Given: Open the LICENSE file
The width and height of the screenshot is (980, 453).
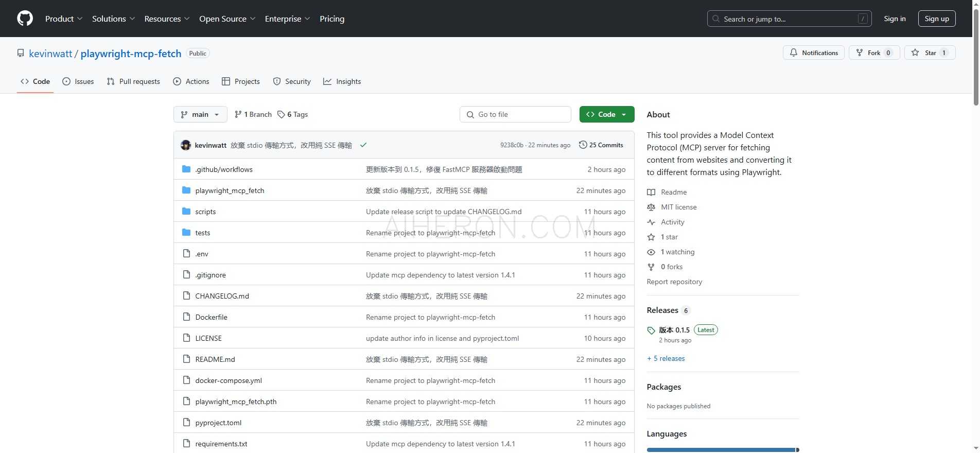Looking at the screenshot, I should pos(208,338).
